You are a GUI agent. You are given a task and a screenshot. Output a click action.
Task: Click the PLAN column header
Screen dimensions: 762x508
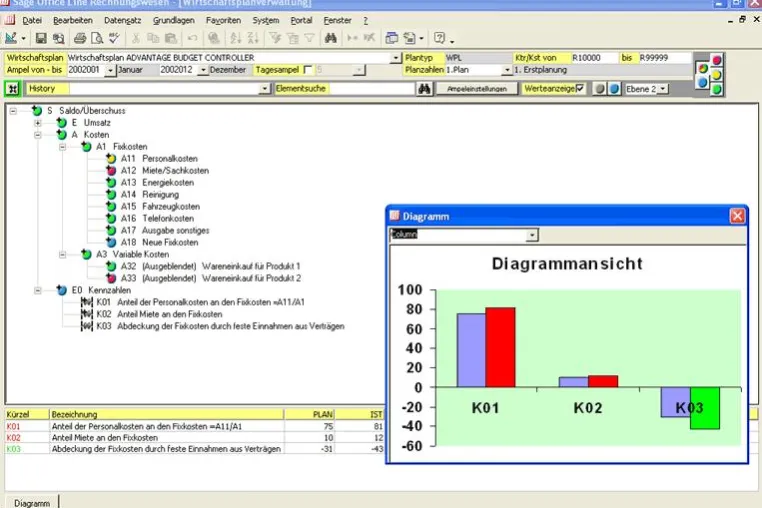pyautogui.click(x=309, y=415)
